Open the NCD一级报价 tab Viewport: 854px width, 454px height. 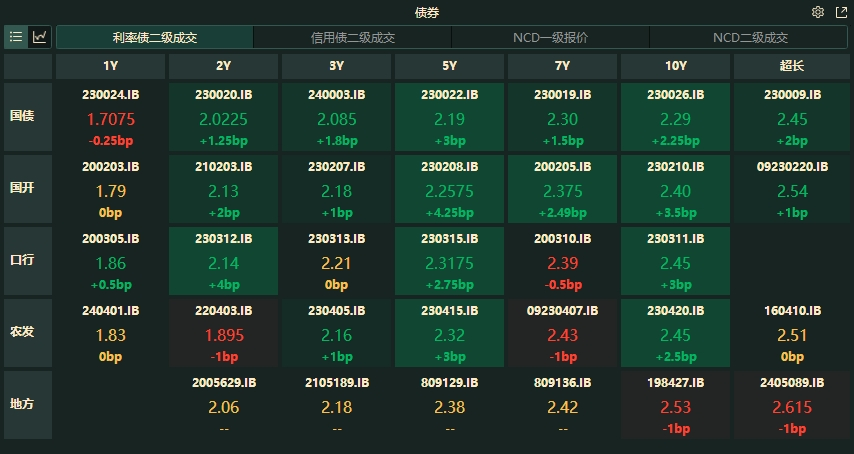(x=550, y=38)
